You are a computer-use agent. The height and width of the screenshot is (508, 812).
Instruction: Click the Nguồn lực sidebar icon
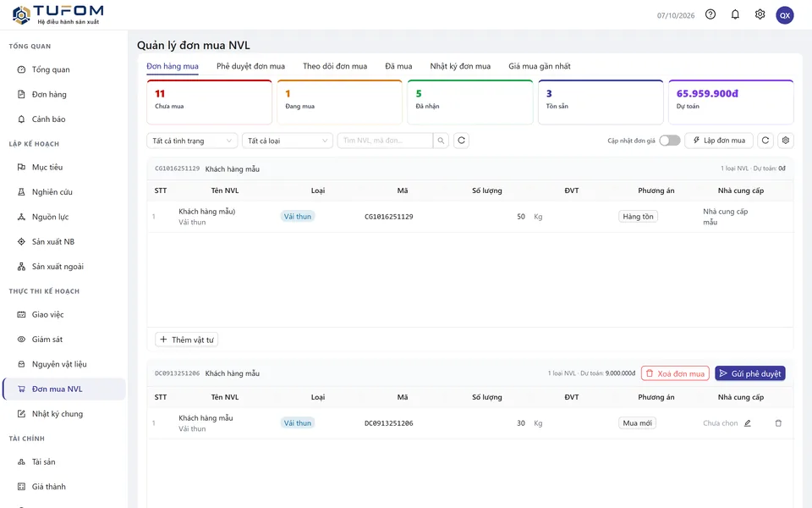[21, 217]
